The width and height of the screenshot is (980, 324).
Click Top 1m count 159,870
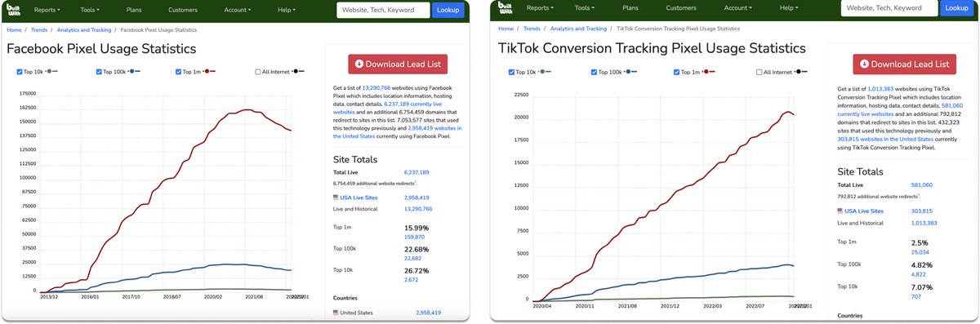click(x=414, y=237)
